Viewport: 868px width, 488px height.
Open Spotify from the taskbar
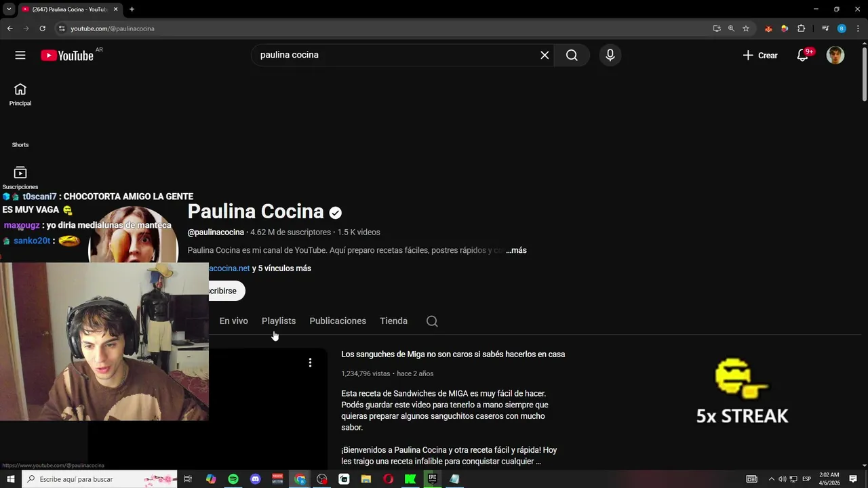(x=233, y=479)
